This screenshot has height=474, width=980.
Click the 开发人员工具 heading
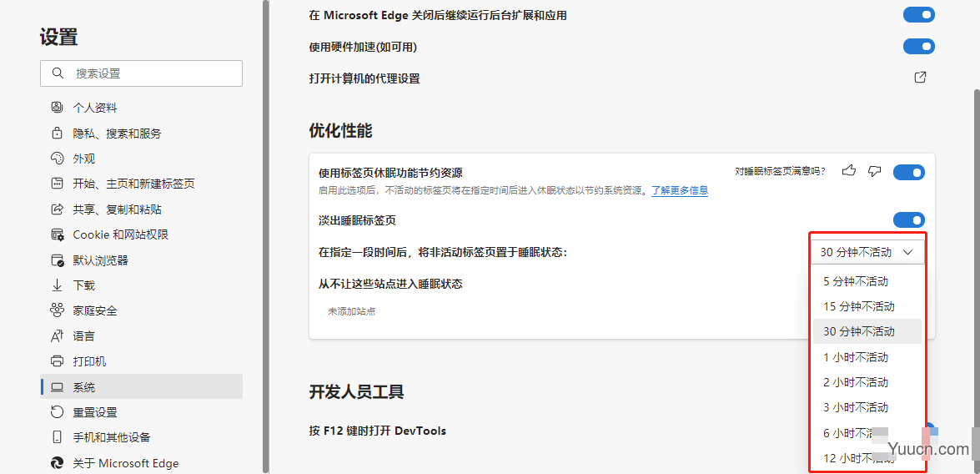[x=356, y=392]
